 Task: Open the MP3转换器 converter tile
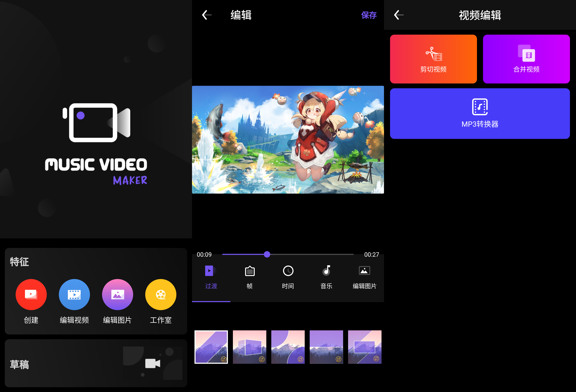pyautogui.click(x=480, y=113)
